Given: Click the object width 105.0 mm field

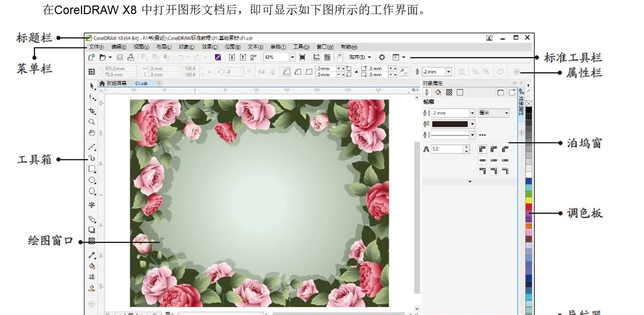Looking at the screenshot, I should [120, 68].
